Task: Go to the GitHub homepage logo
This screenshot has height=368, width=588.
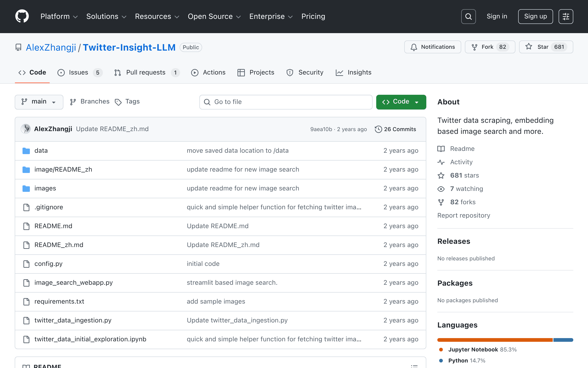Action: 22,16
